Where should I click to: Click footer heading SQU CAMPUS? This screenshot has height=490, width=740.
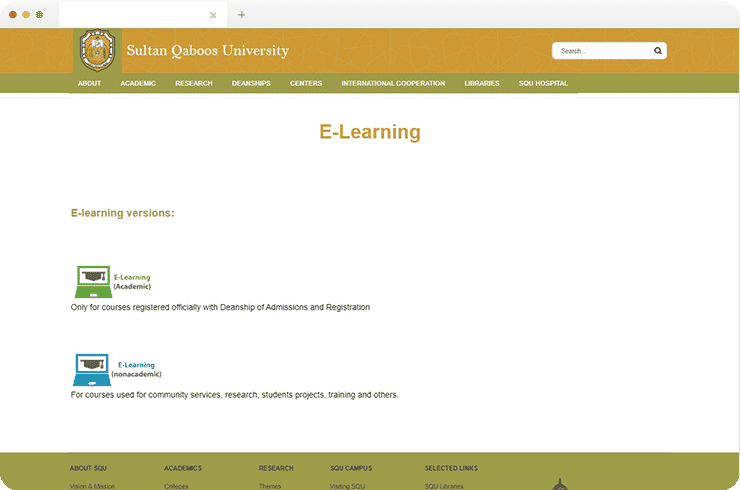click(x=351, y=468)
